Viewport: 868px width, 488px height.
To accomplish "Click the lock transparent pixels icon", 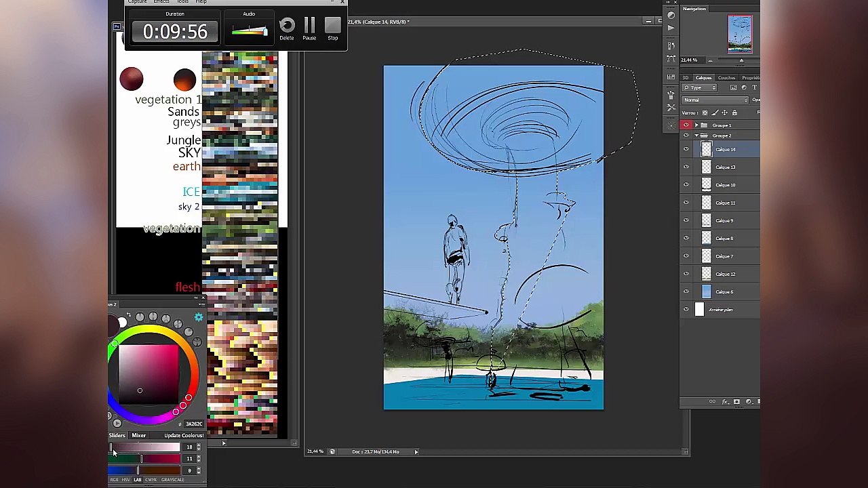I will coord(705,113).
